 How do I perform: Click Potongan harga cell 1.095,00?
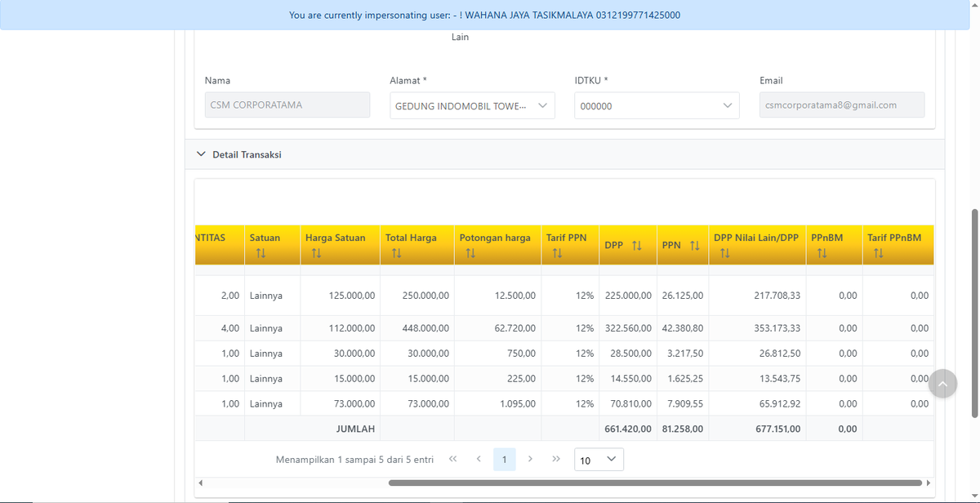518,403
